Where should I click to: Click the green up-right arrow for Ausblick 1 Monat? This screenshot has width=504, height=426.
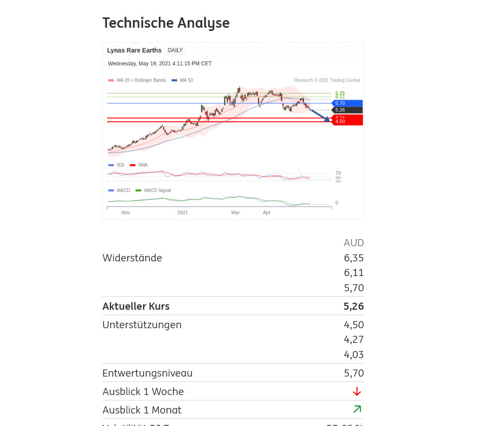357,409
